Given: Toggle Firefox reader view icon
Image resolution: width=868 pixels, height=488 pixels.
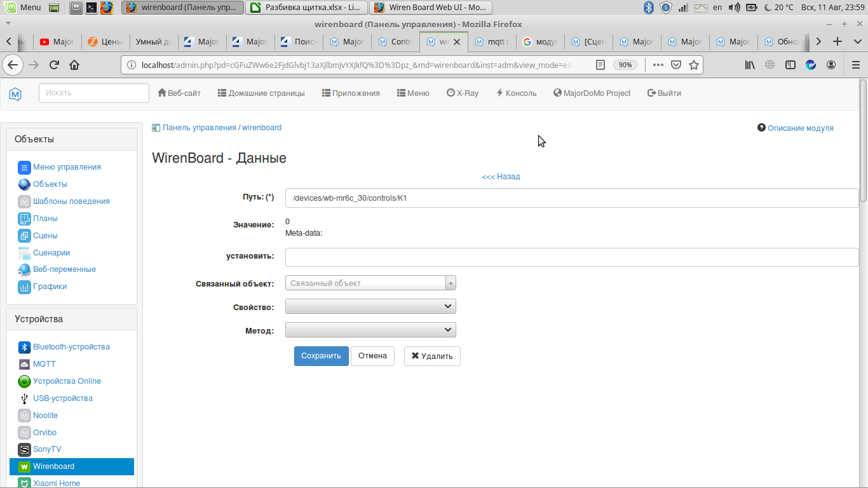Looking at the screenshot, I should [x=600, y=65].
